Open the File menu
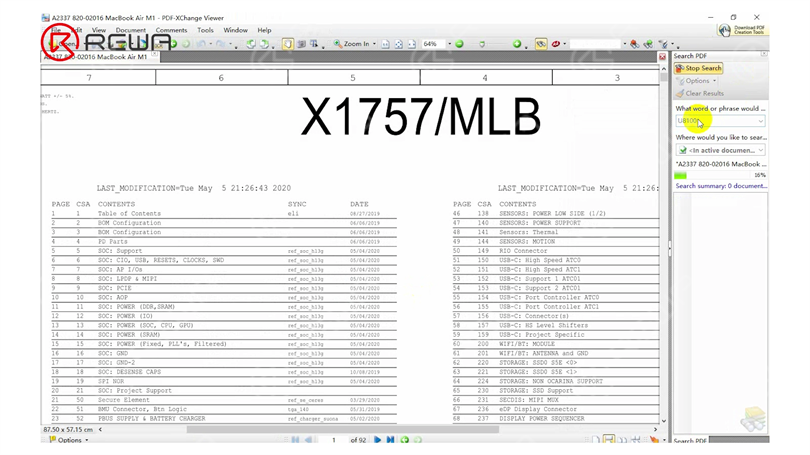The image size is (810, 455). tap(56, 30)
